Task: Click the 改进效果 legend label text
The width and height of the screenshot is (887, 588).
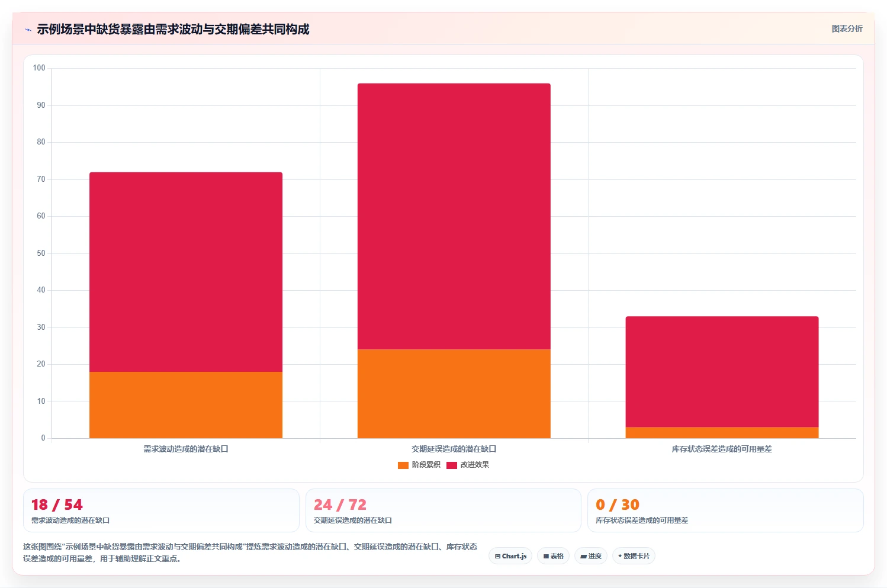Action: [475, 465]
